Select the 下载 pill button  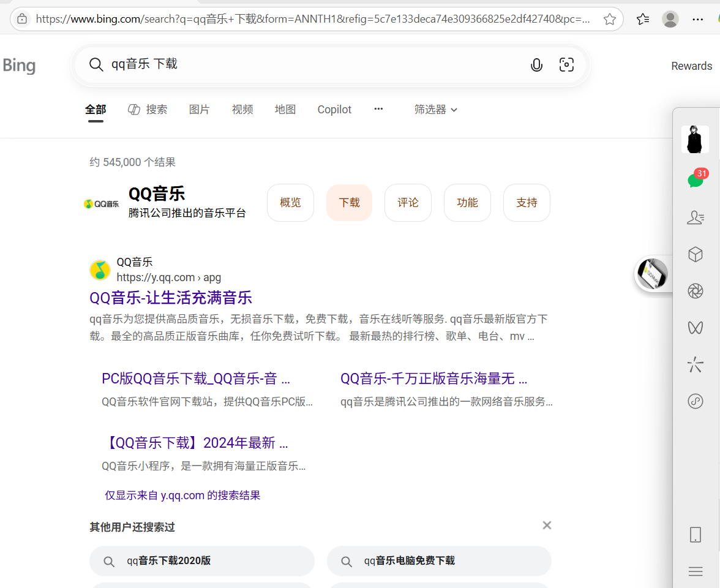point(349,203)
